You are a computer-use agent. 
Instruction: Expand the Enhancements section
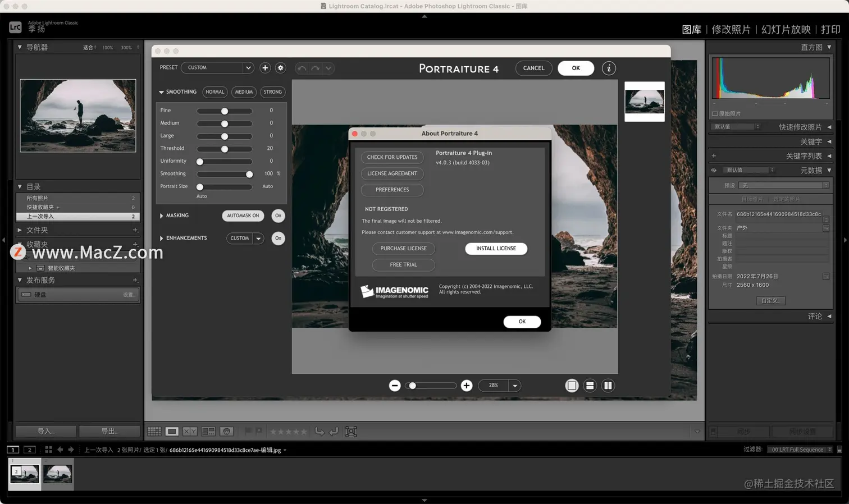(161, 239)
